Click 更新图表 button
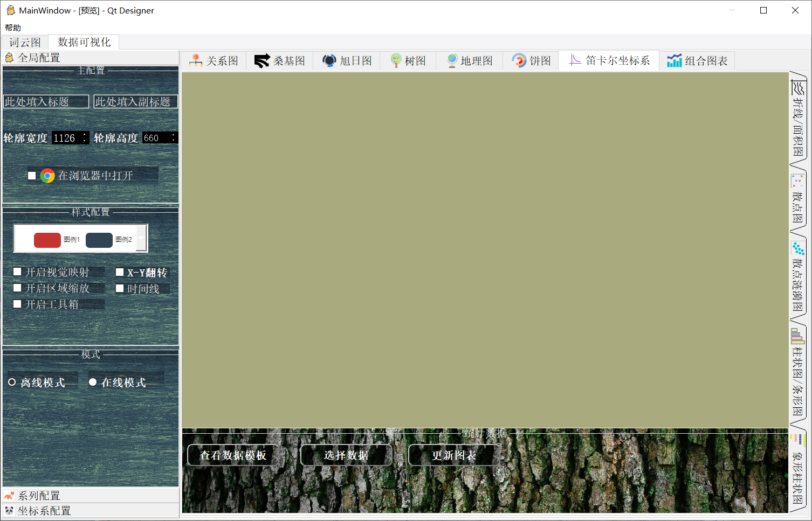812x521 pixels. tap(454, 455)
